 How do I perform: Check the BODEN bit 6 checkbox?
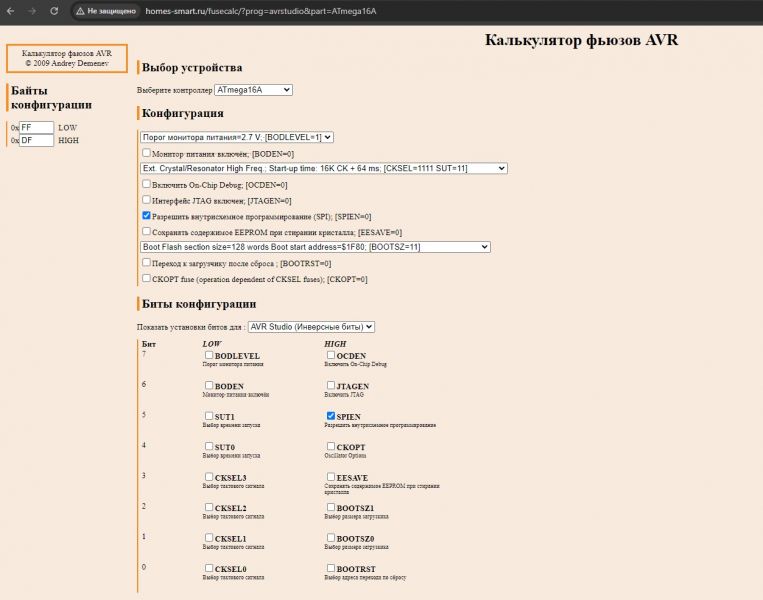coord(209,385)
